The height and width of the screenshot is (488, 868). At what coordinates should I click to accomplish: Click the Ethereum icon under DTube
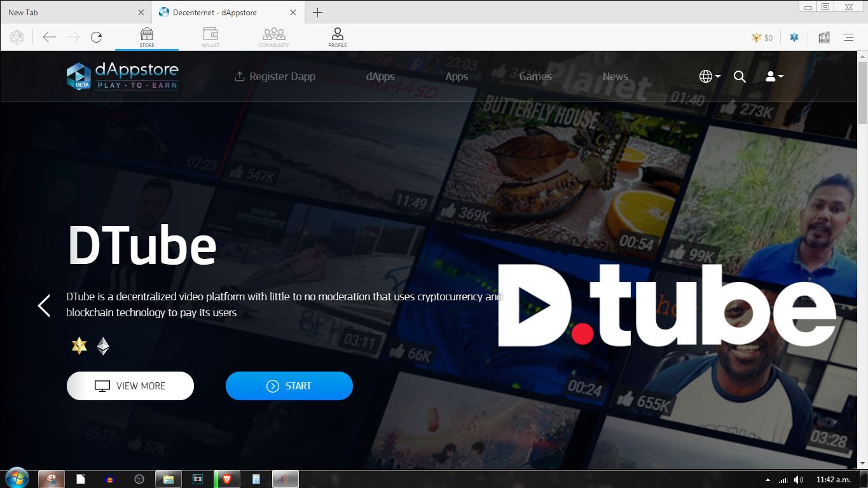coord(103,345)
